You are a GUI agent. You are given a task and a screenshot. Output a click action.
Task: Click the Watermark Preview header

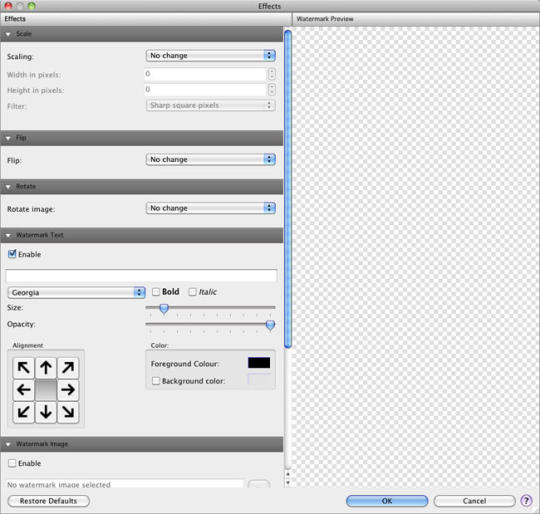(x=416, y=19)
